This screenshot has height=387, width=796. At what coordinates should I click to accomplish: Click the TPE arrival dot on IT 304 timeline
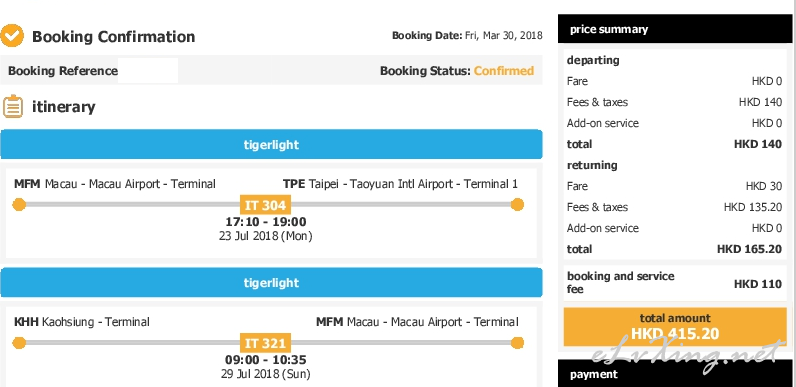coord(517,205)
